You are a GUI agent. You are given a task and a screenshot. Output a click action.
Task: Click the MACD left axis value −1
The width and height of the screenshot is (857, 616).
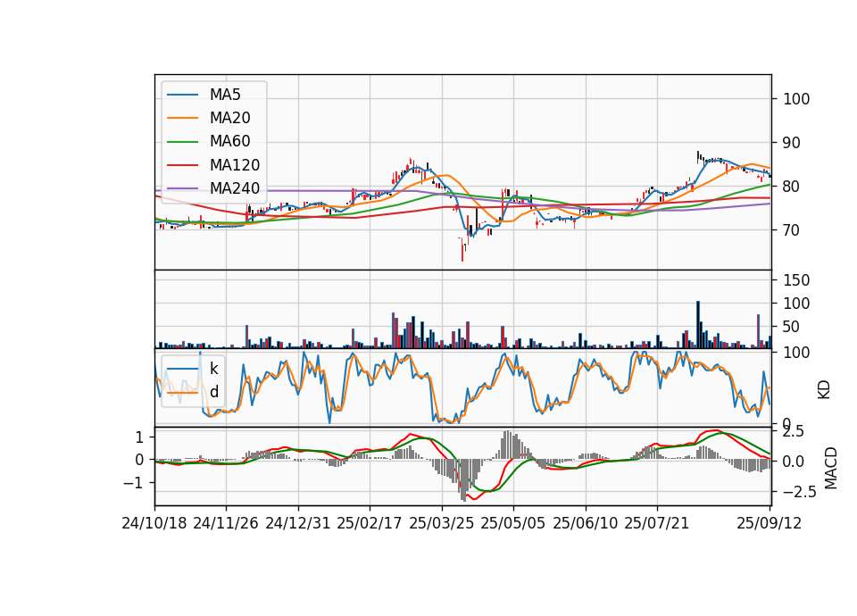[133, 483]
